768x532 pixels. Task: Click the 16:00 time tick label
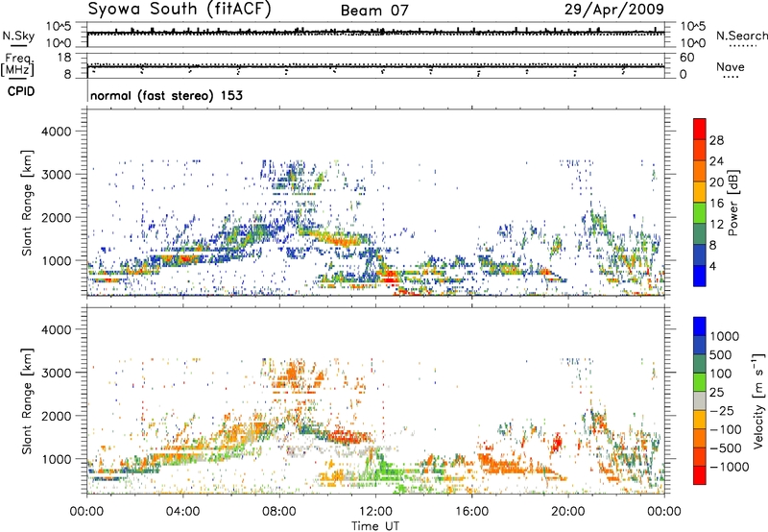471,512
